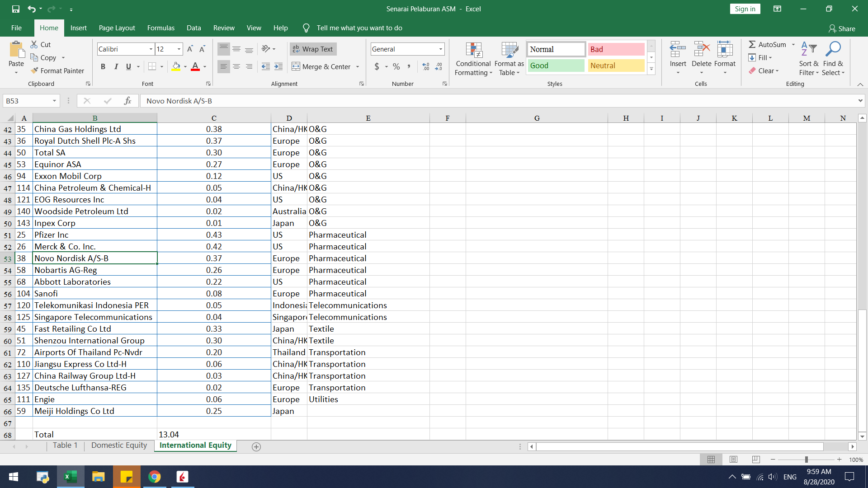This screenshot has height=488, width=868.
Task: Apply borders with the Borders icon
Action: tap(152, 66)
